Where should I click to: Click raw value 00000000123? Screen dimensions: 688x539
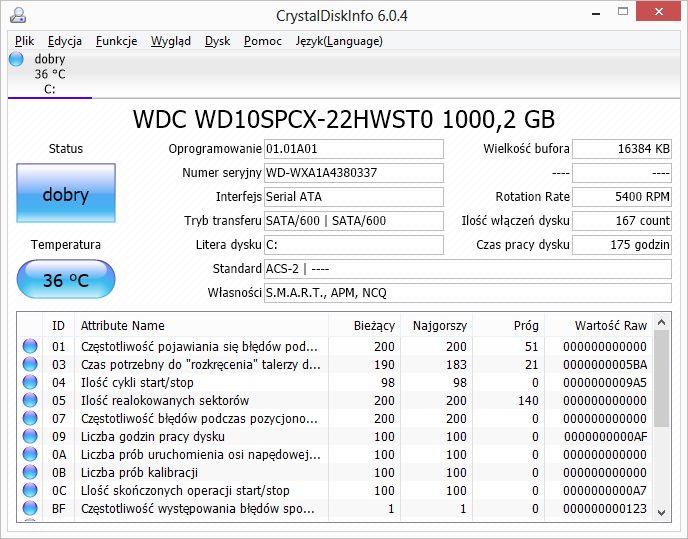(x=605, y=508)
